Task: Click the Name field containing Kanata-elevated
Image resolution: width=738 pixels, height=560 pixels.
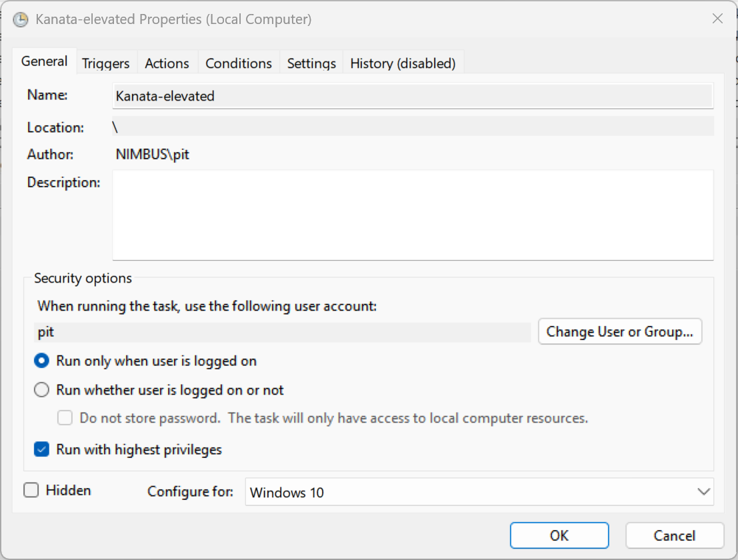Action: coord(413,96)
